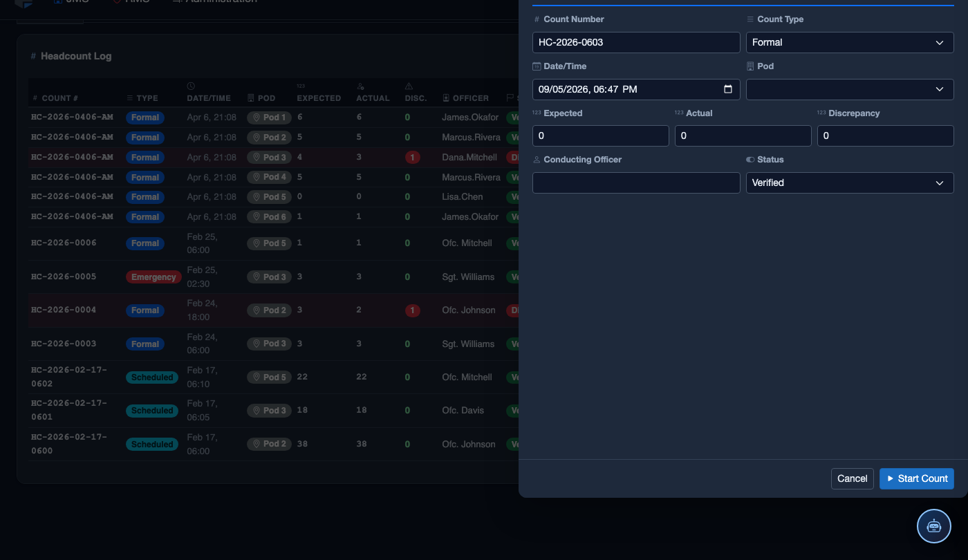This screenshot has width=968, height=560.
Task: Click the Pod 3 location badge for Dana.Mitchell
Action: click(x=269, y=158)
